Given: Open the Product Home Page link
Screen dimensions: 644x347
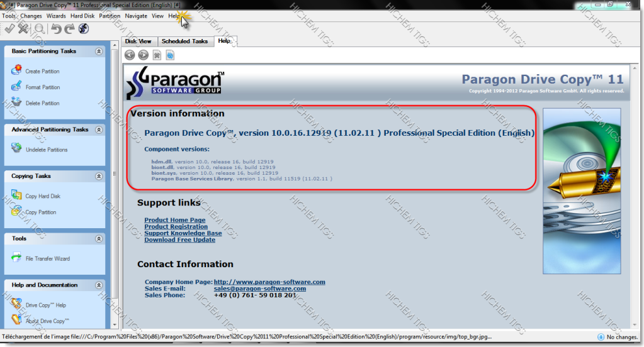Looking at the screenshot, I should (175, 220).
